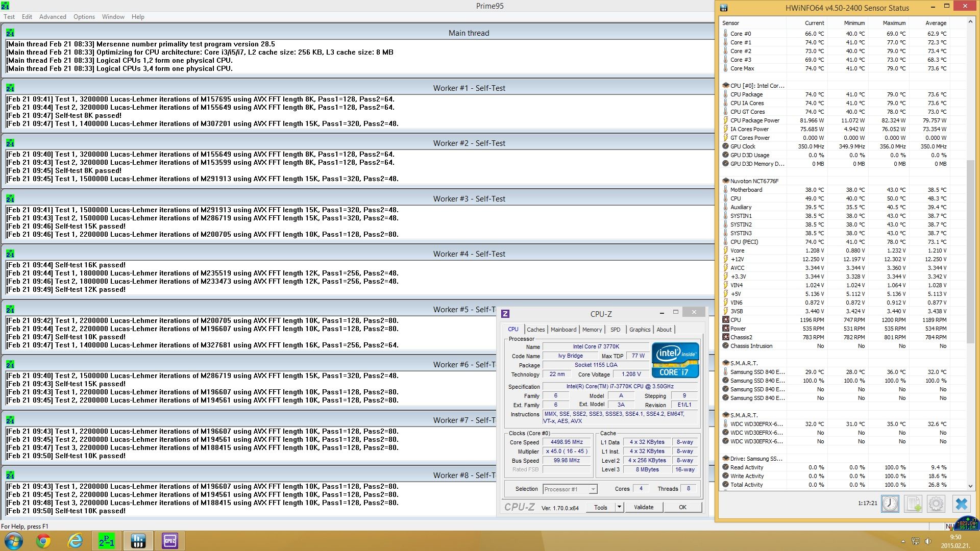Click the CPU-Z taskbar icon
This screenshot has height=551, width=980.
pos(170,541)
